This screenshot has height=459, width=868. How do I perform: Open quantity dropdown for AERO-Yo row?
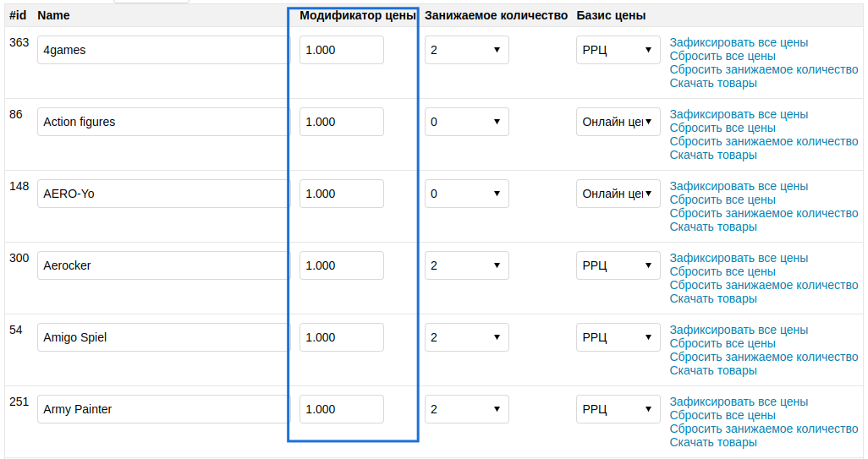click(x=466, y=194)
